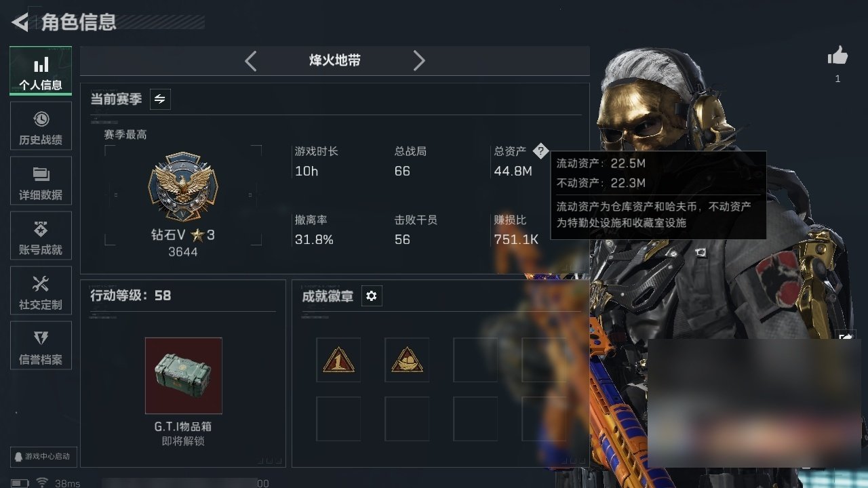Open 成就徽章 settings gear
This screenshot has width=868, height=488.
372,296
